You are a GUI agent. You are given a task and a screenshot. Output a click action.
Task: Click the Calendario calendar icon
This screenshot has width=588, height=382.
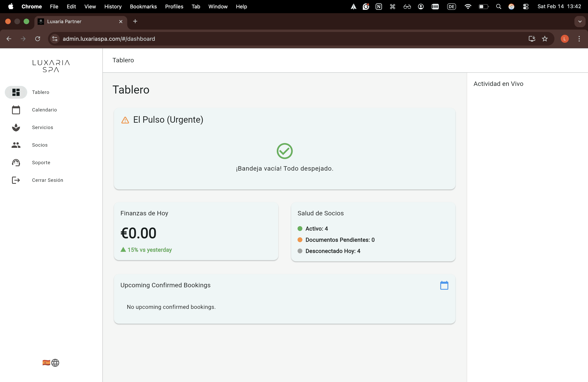point(16,110)
